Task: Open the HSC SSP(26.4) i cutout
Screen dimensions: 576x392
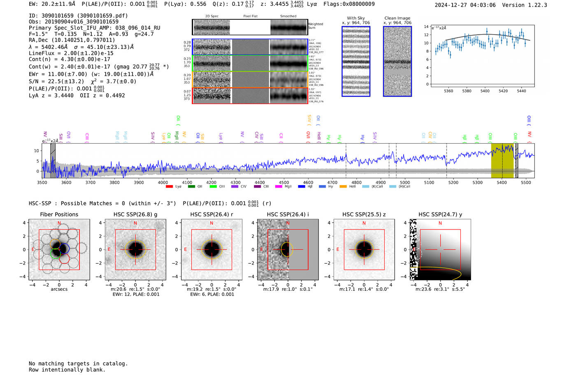Action: [288, 250]
